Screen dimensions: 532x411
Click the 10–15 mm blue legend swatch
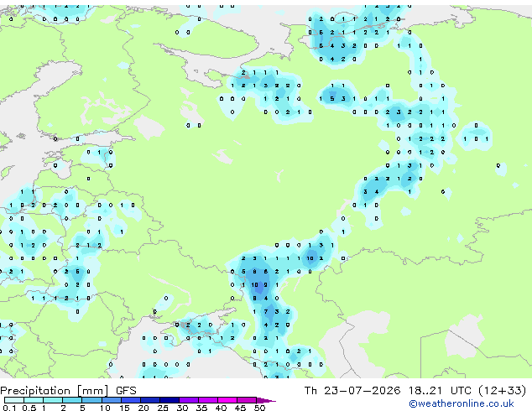pos(112,400)
